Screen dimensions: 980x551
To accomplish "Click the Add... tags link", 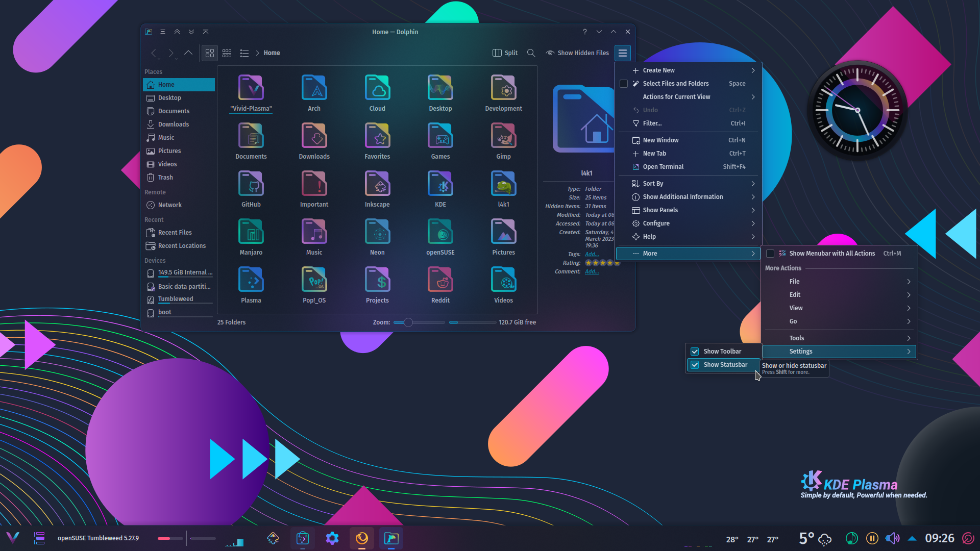I will 592,254.
